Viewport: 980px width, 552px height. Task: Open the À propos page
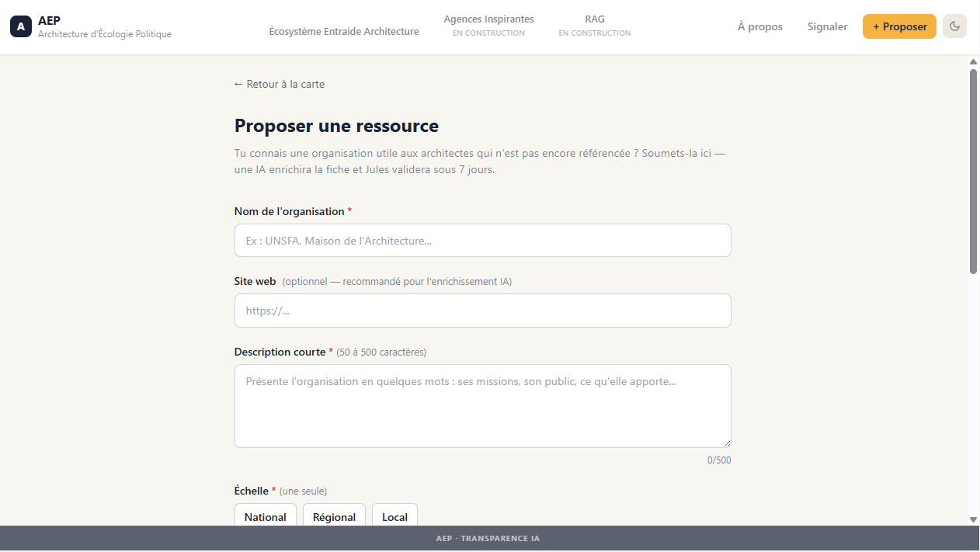click(x=759, y=26)
